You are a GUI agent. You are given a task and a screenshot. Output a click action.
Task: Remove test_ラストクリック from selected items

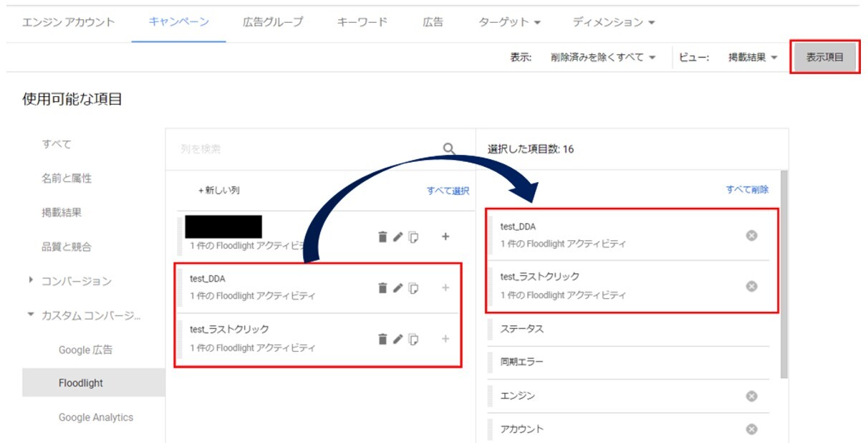[x=751, y=286]
